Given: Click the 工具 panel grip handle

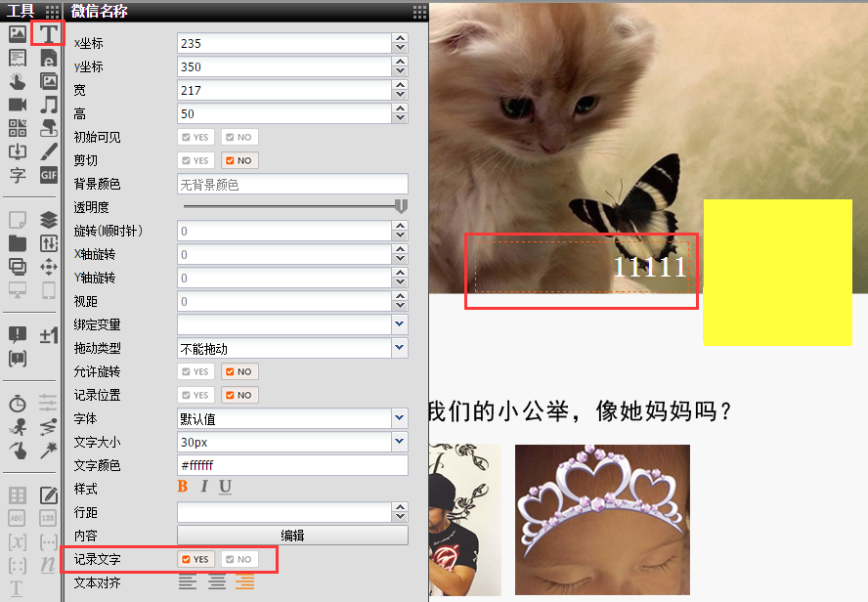Looking at the screenshot, I should pos(52,12).
